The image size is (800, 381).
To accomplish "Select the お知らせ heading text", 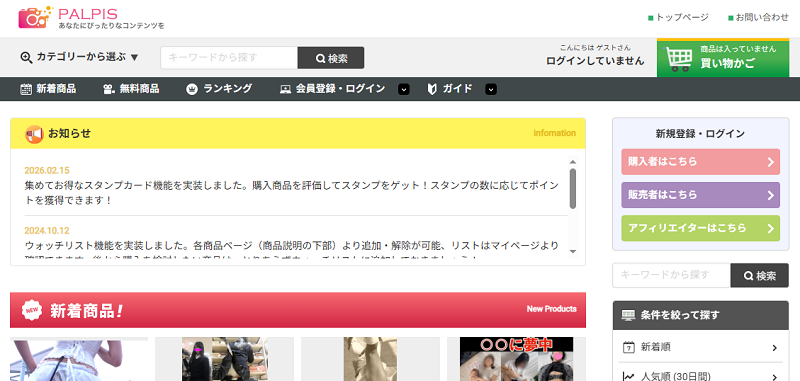I will pos(69,133).
